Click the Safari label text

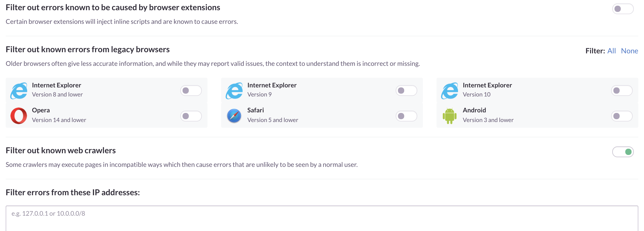pos(255,110)
